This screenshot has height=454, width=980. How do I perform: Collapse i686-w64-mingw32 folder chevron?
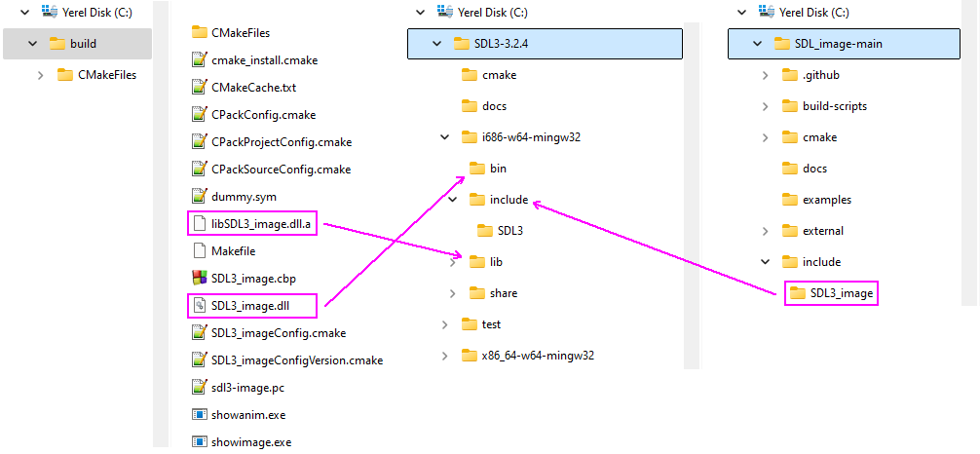(x=445, y=137)
